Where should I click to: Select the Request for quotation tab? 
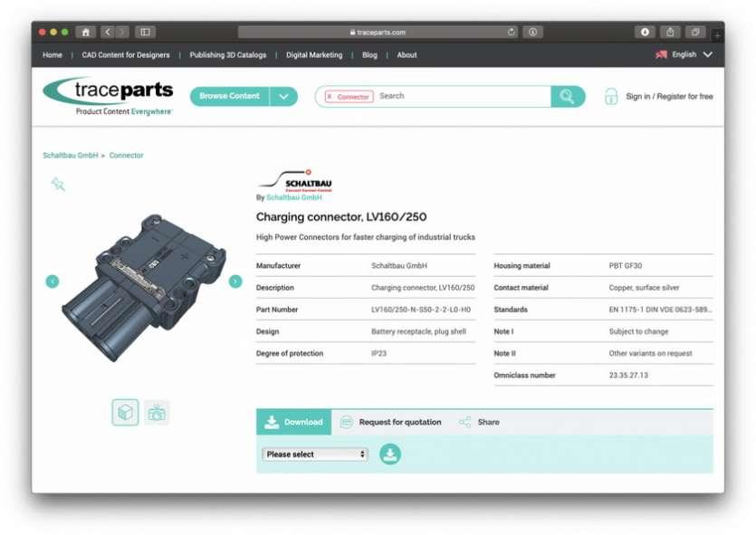pos(390,422)
